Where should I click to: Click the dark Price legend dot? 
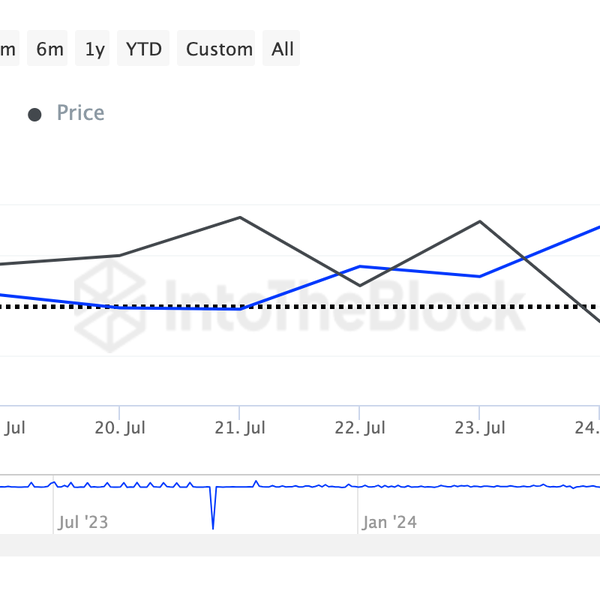click(35, 114)
